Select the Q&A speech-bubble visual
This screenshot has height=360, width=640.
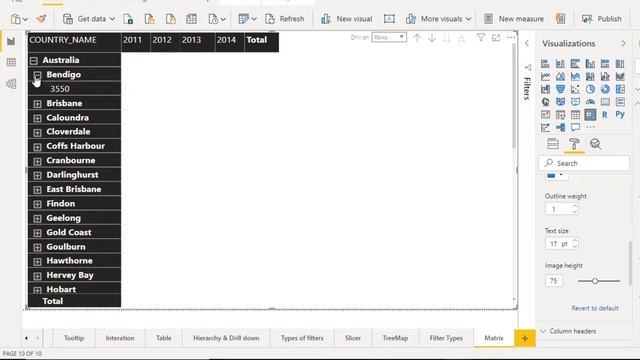576,127
